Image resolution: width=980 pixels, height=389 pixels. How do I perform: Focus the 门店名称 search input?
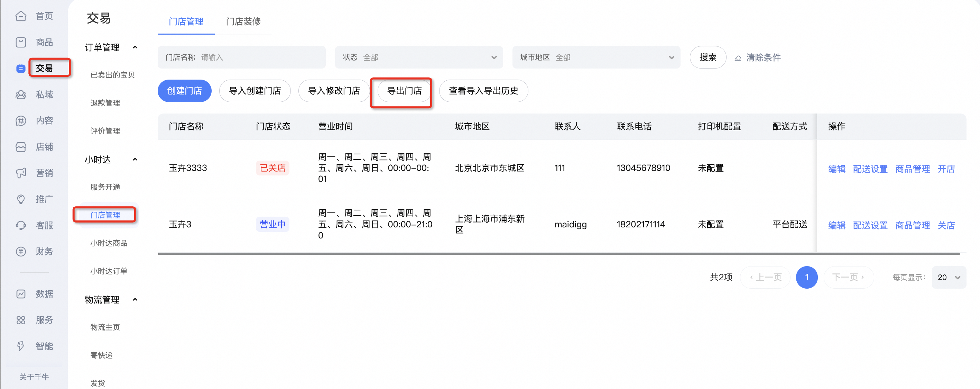tap(242, 57)
